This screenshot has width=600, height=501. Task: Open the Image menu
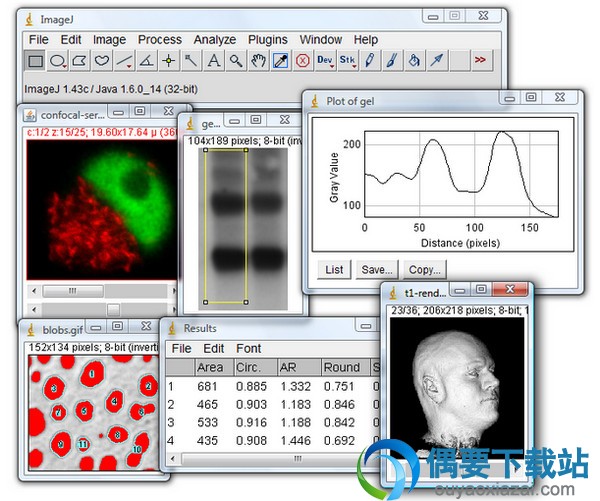point(109,40)
